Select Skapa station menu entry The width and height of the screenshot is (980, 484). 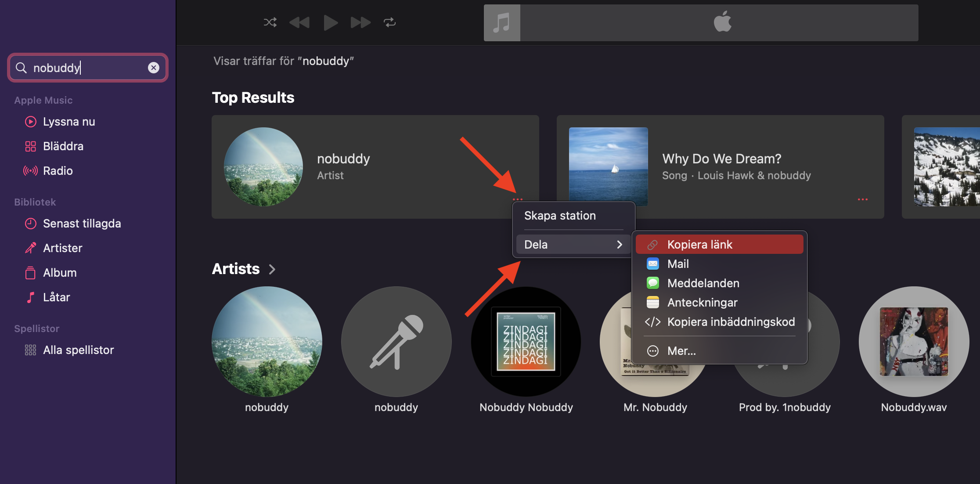click(x=573, y=216)
